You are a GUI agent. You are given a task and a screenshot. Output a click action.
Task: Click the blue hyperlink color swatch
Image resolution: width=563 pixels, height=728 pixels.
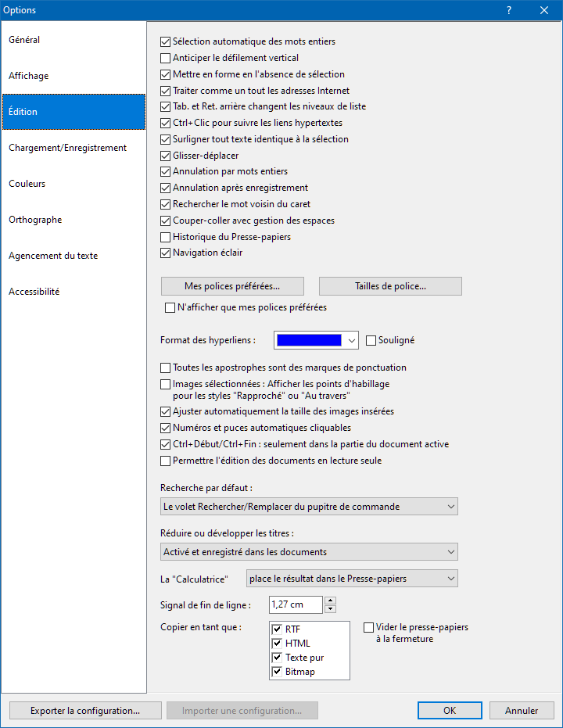309,340
